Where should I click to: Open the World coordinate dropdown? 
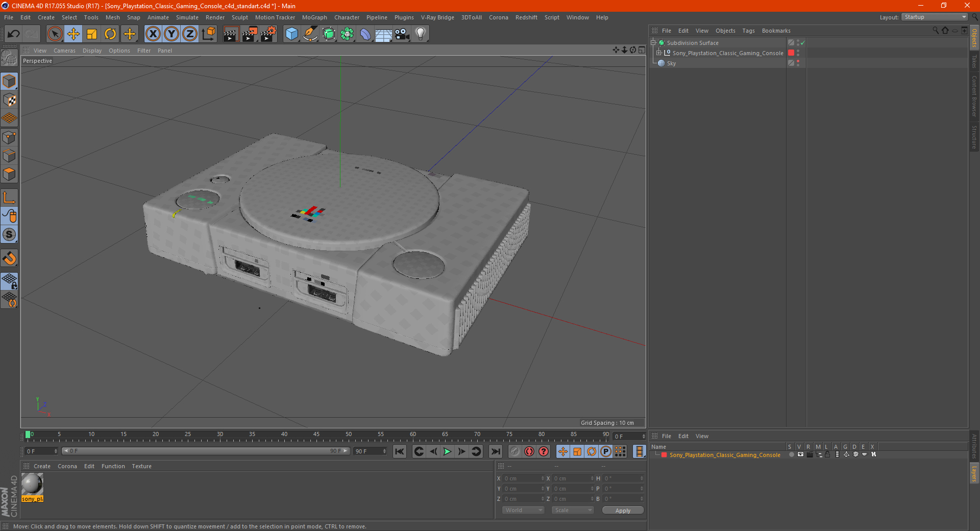[x=523, y=510]
